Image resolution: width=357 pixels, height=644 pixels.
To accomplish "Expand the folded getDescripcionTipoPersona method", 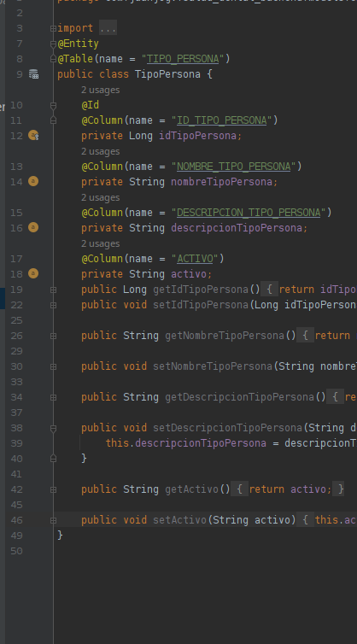I will pos(53,397).
